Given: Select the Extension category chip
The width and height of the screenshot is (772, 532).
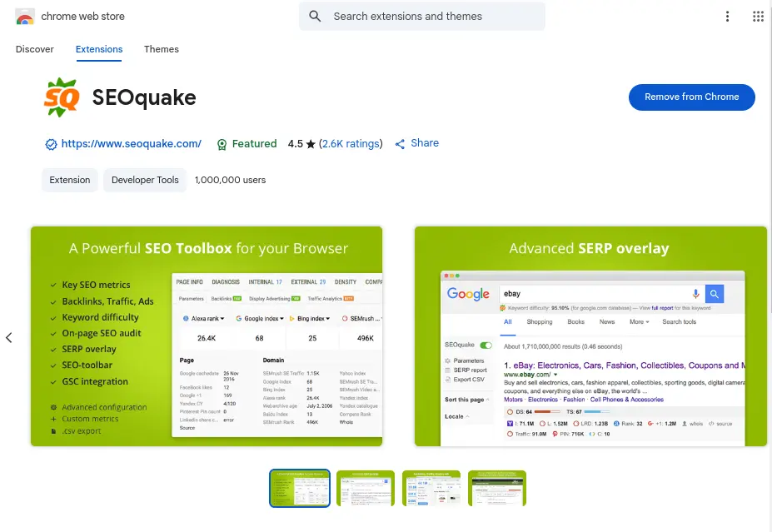Looking at the screenshot, I should click(70, 180).
